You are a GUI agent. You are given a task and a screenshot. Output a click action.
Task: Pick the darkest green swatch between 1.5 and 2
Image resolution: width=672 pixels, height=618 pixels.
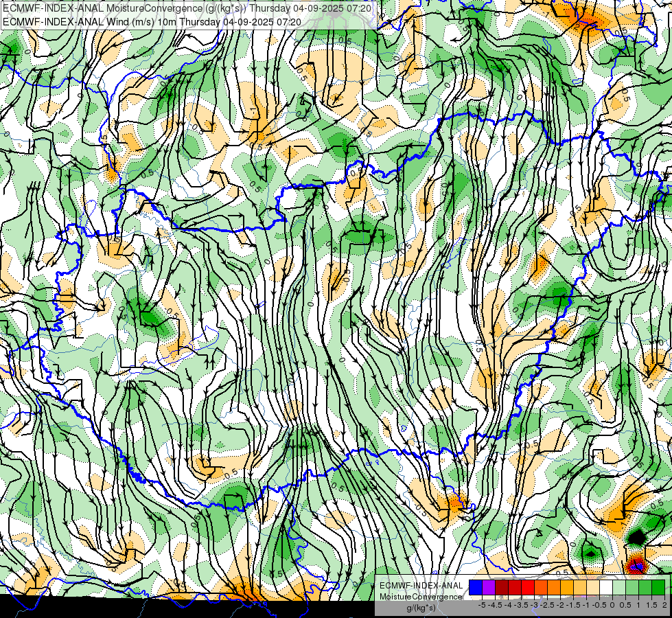tap(659, 588)
